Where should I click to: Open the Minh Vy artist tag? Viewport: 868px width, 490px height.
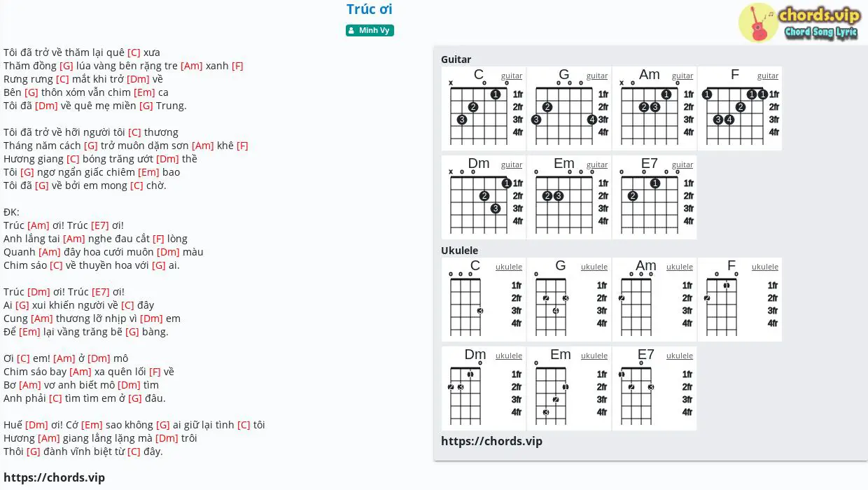[370, 30]
